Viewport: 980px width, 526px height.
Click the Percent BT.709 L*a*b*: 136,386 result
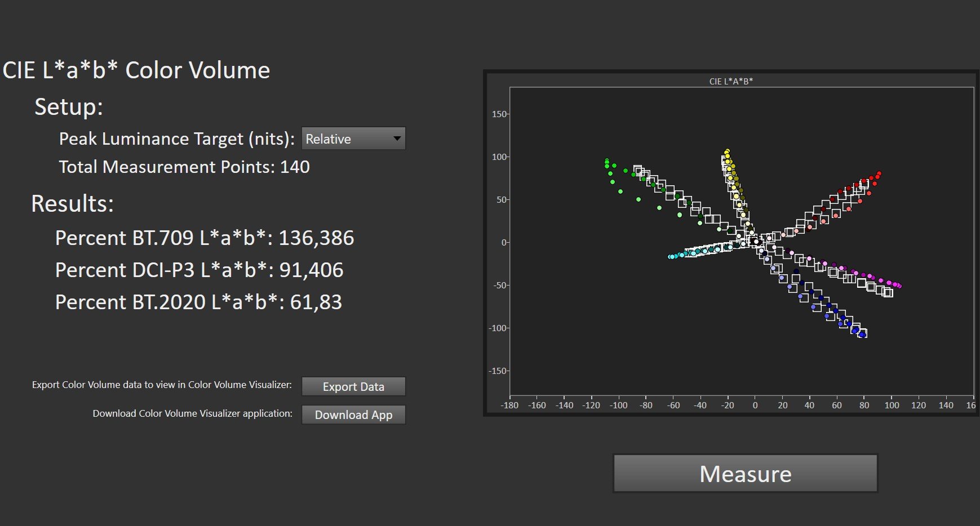205,238
